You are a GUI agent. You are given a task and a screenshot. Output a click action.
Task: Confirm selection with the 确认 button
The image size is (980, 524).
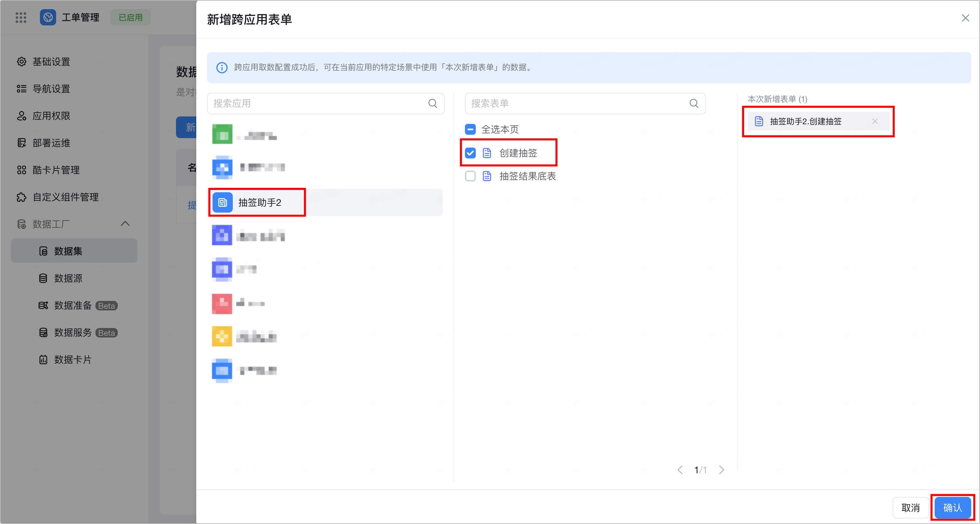coord(953,508)
